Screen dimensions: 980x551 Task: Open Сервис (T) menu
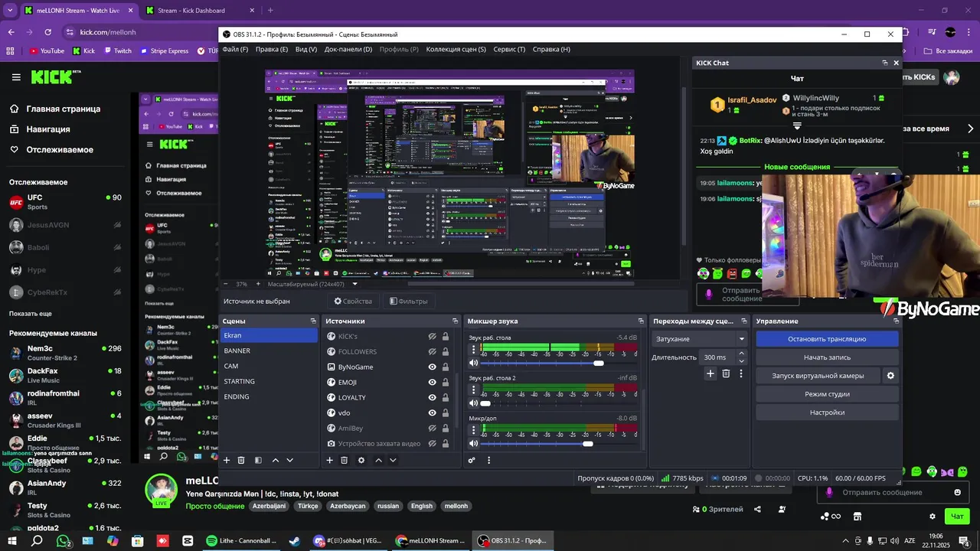509,49
